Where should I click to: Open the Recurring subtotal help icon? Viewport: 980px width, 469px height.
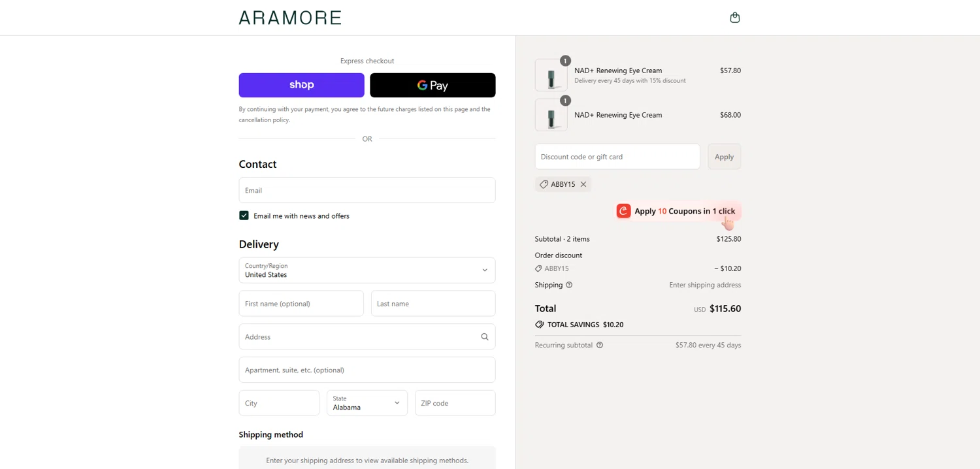click(600, 345)
